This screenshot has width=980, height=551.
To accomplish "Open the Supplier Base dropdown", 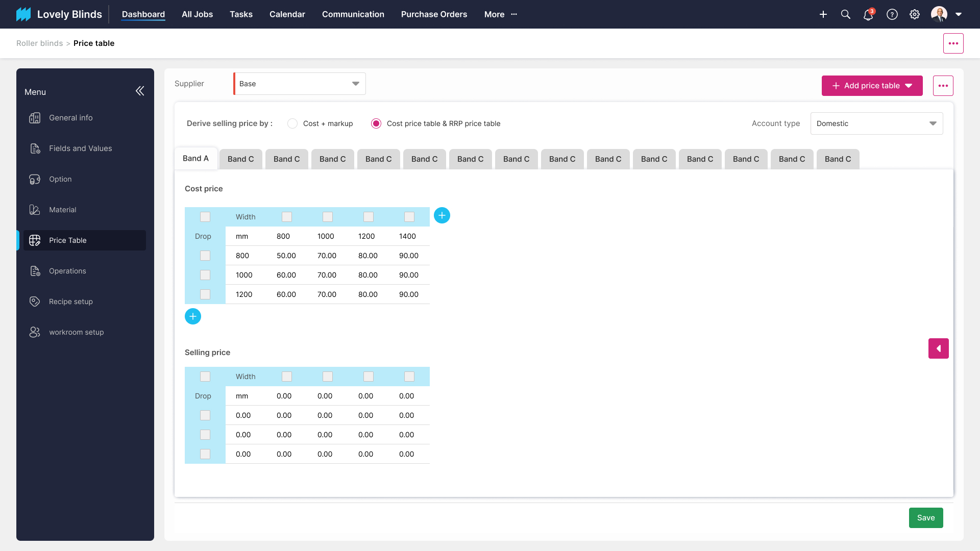I will coord(300,84).
